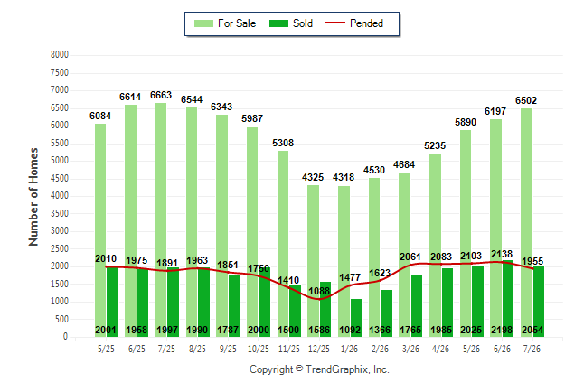This screenshot has width=584, height=392.
Task: Click the Sold legend dark green swatch
Action: click(278, 23)
